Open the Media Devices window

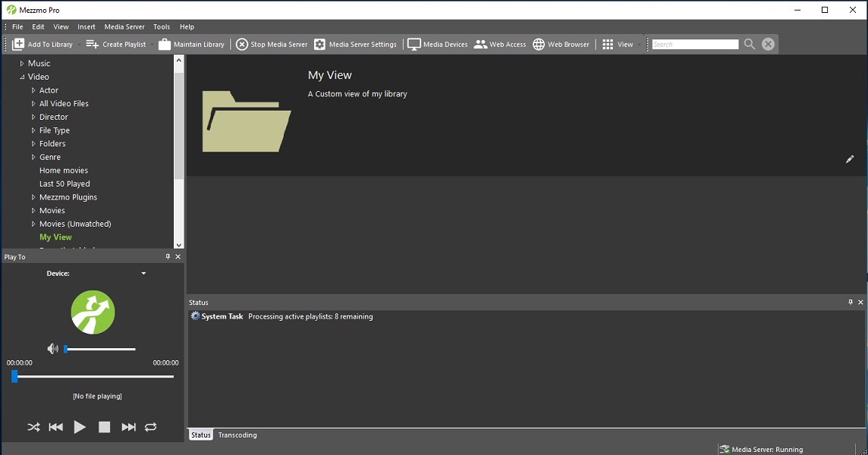438,44
